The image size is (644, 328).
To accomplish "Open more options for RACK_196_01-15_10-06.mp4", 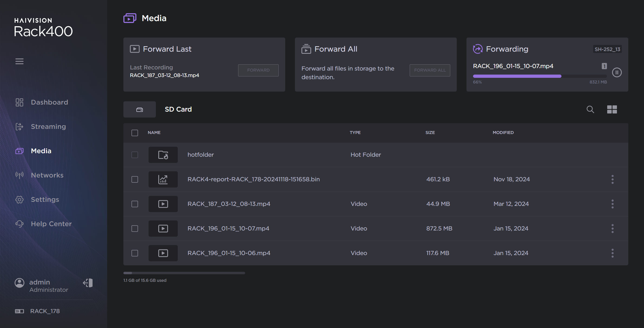I will [x=612, y=253].
